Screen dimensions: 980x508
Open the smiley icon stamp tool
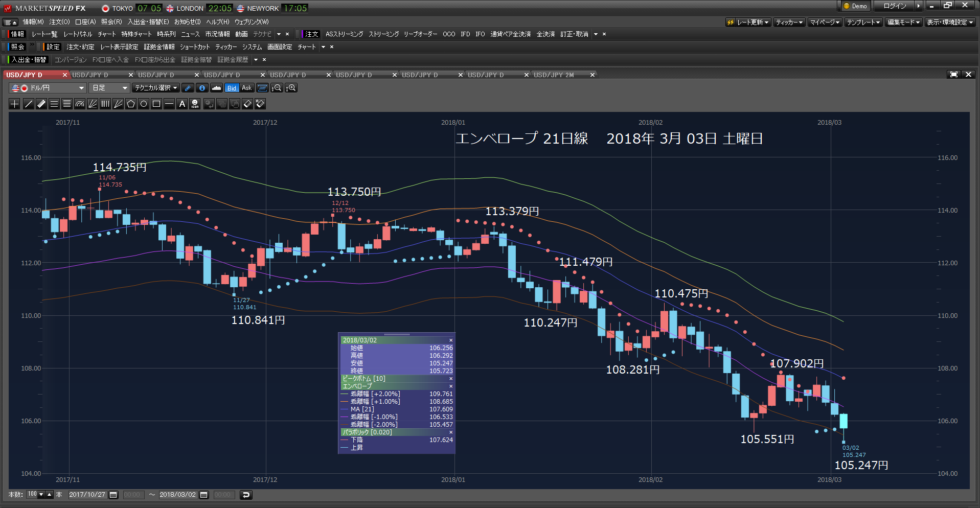195,104
